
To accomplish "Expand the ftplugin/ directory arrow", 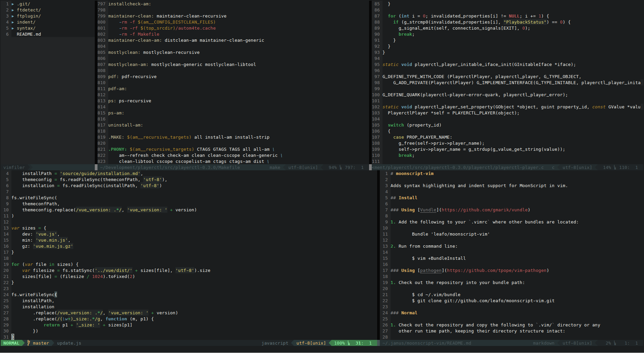I will click(13, 16).
